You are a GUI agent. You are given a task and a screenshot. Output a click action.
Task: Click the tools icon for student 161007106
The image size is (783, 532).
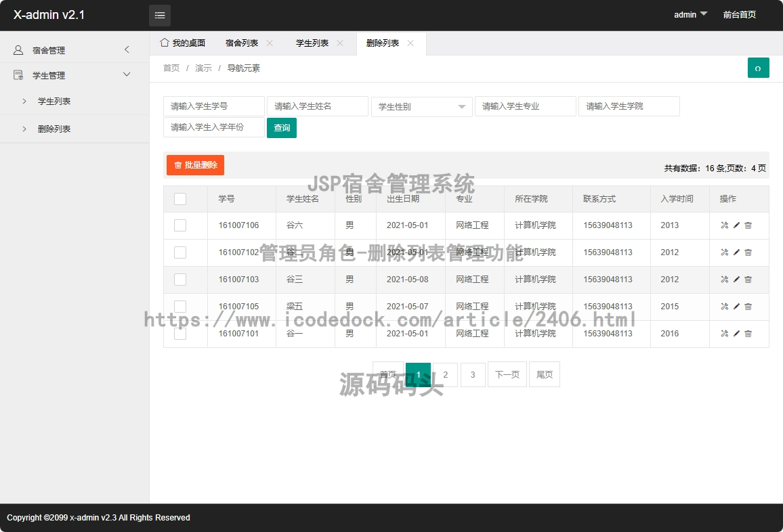(x=725, y=225)
